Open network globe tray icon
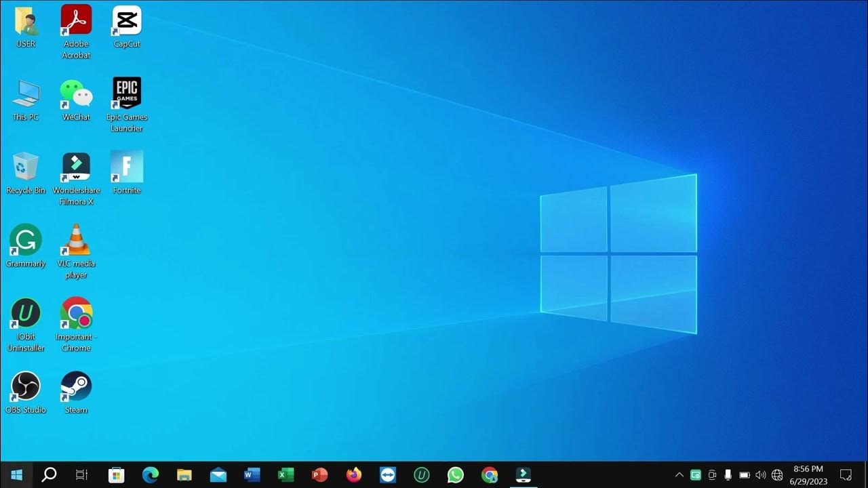868x488 pixels. (777, 475)
